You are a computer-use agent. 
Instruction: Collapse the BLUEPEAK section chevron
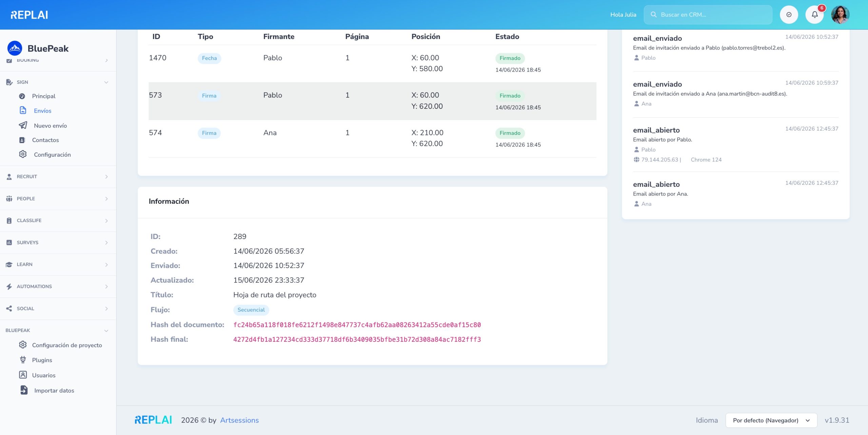click(106, 331)
